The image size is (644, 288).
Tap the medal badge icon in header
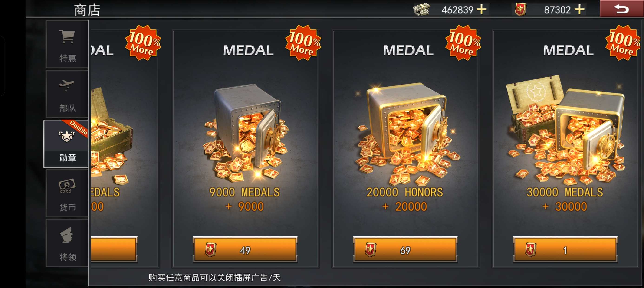point(520,10)
